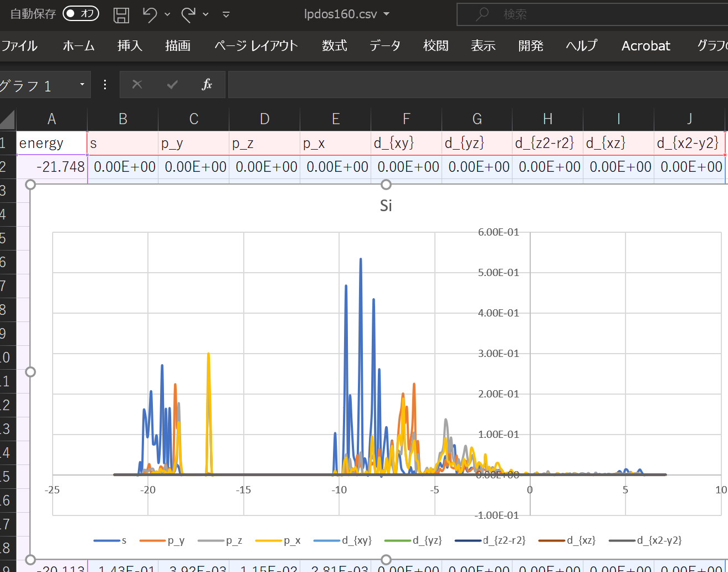The image size is (728, 572).
Task: Click the magnifier search icon
Action: coord(483,14)
